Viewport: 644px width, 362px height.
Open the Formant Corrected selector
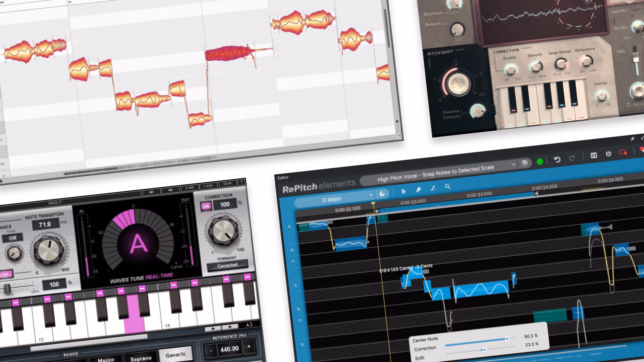tap(227, 266)
